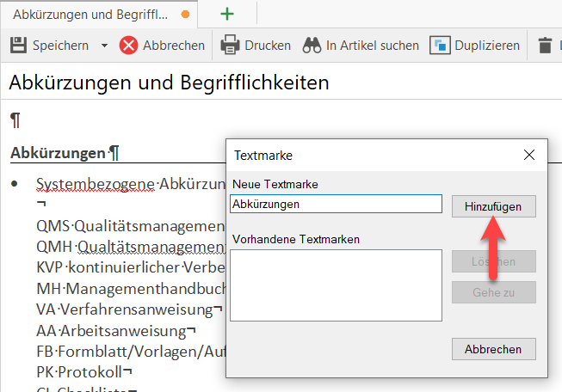Click the red Abbrechen icon in toolbar

click(x=129, y=46)
